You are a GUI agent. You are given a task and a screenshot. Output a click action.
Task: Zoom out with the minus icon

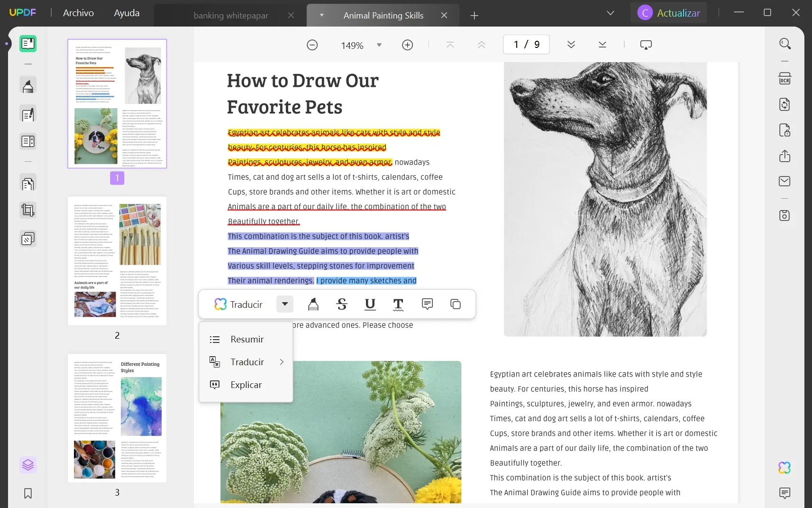[x=312, y=45]
